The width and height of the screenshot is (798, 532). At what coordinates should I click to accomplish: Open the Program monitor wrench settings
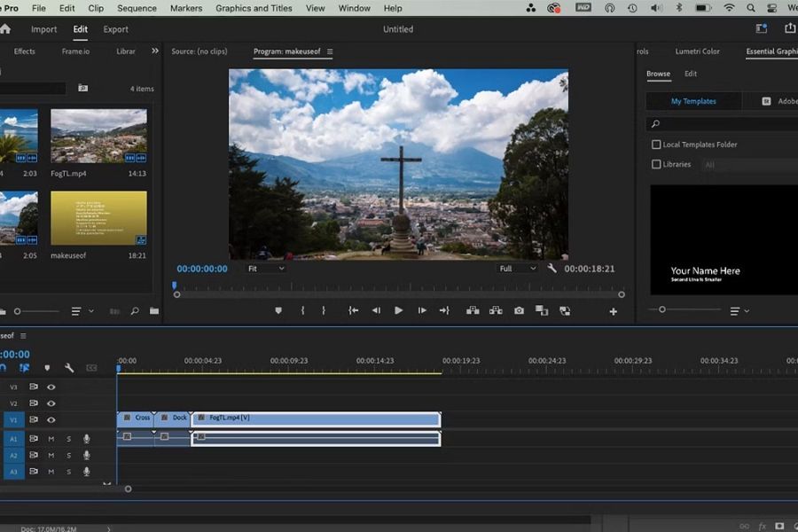[552, 269]
